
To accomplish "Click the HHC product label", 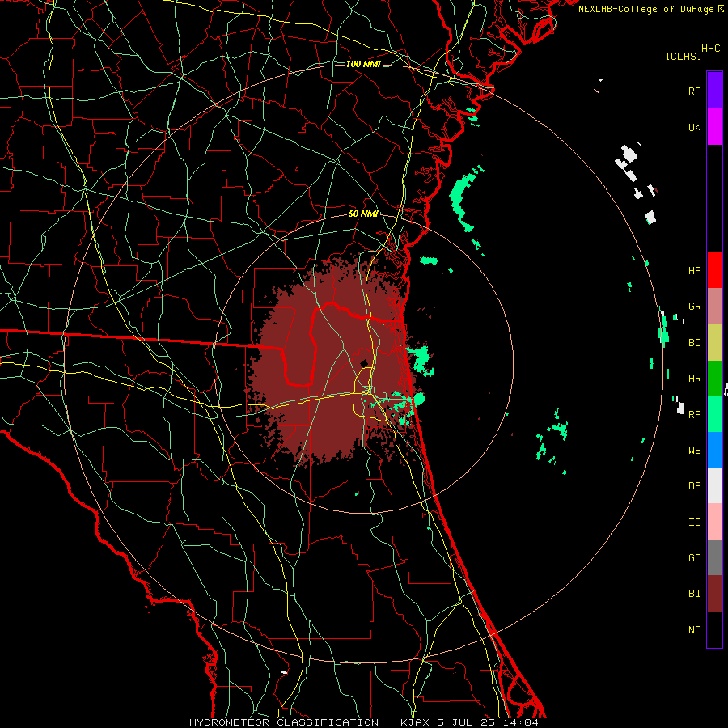I will 710,49.
